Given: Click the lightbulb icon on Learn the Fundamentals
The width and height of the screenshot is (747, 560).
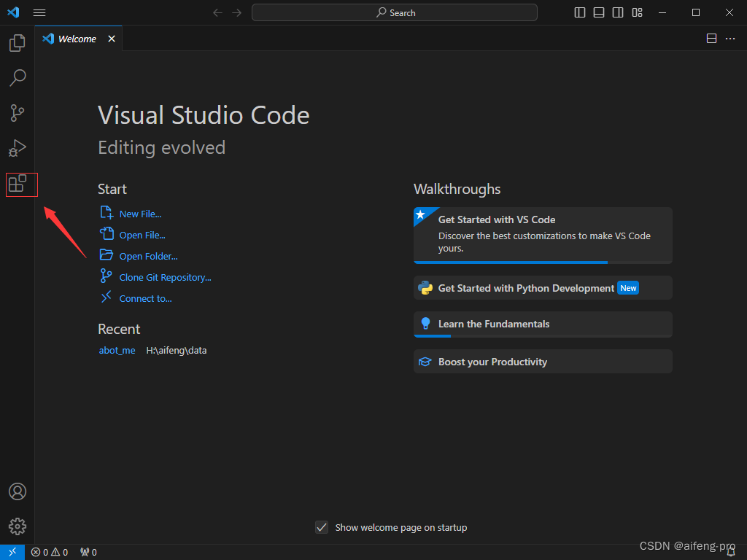Looking at the screenshot, I should coord(425,323).
